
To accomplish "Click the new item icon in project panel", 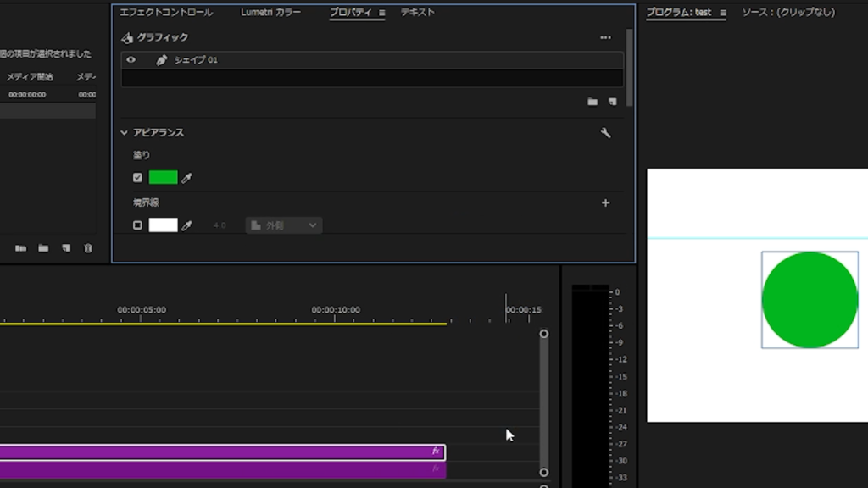I will coord(66,248).
